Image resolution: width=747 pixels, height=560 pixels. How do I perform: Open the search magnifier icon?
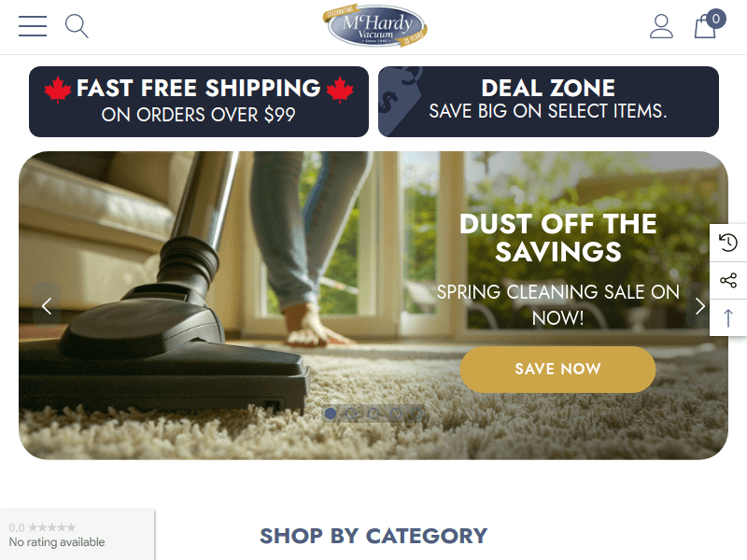click(x=77, y=26)
